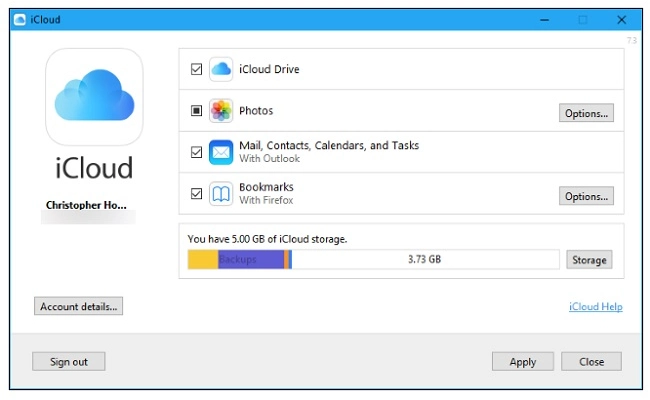
Task: Disable Mail, Contacts, Calendars, and Tasks
Action: click(x=196, y=153)
